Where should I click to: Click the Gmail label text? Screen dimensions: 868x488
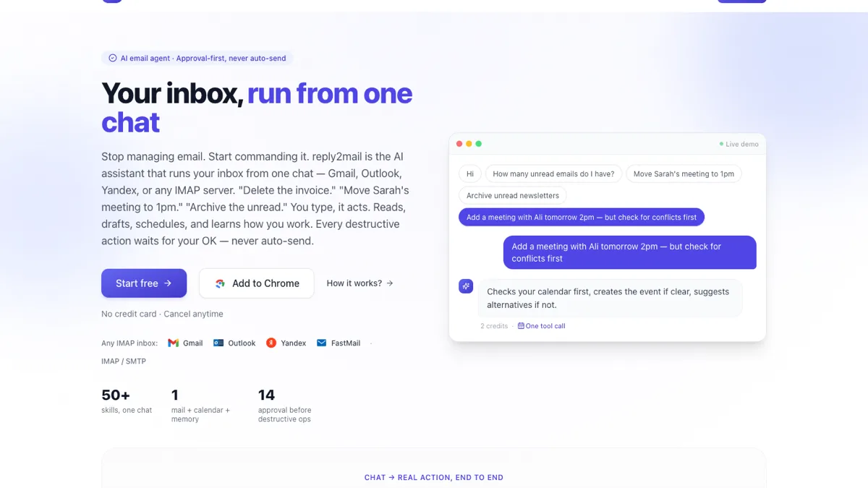pyautogui.click(x=192, y=343)
